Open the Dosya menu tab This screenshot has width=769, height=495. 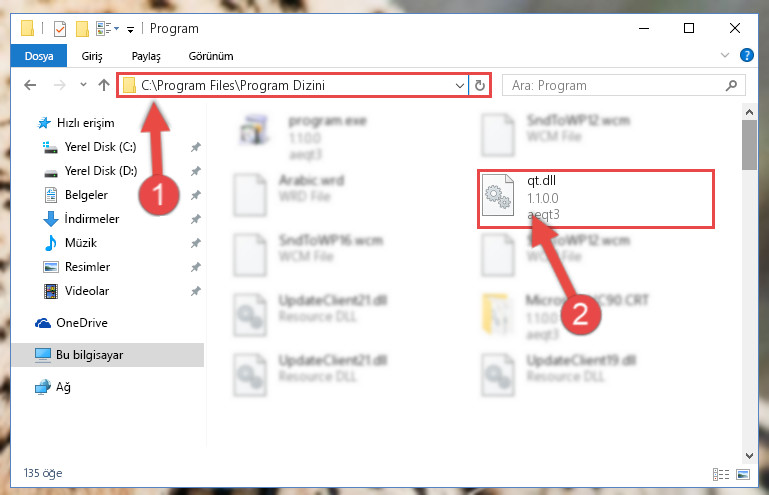coord(39,56)
